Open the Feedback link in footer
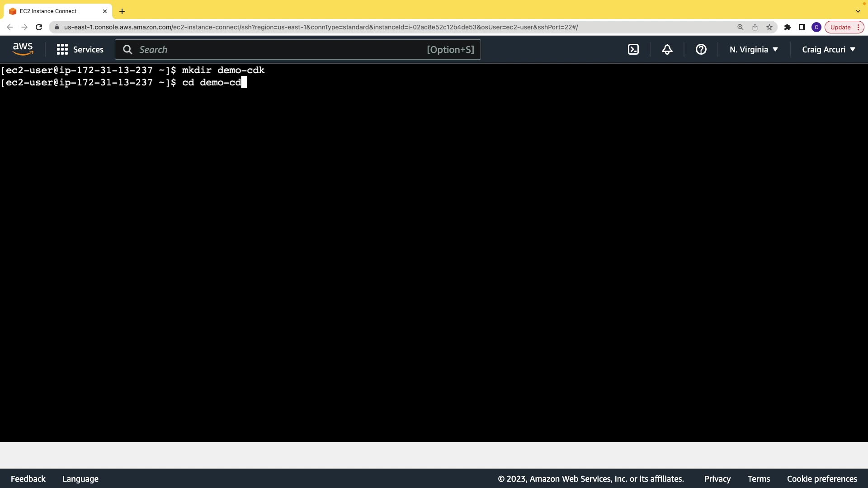 click(28, 479)
